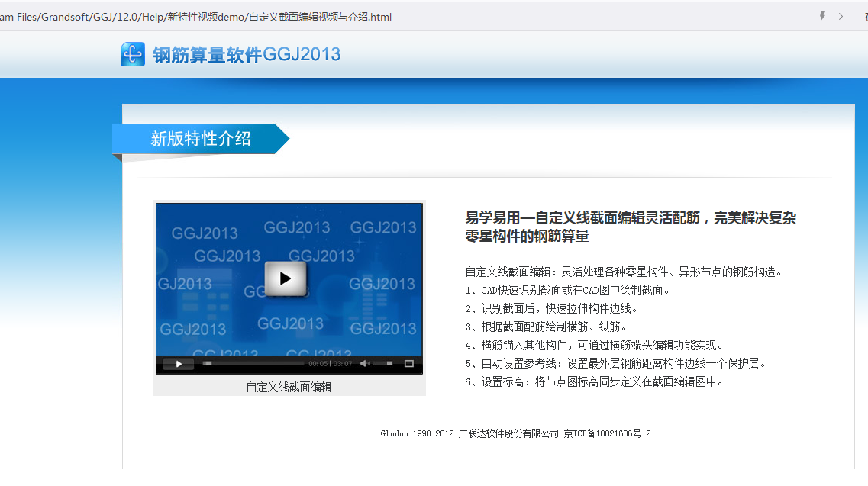Click the line 自定义线截面编辑：灵活处理各种零星构件
The width and height of the screenshot is (868, 486).
coord(623,272)
